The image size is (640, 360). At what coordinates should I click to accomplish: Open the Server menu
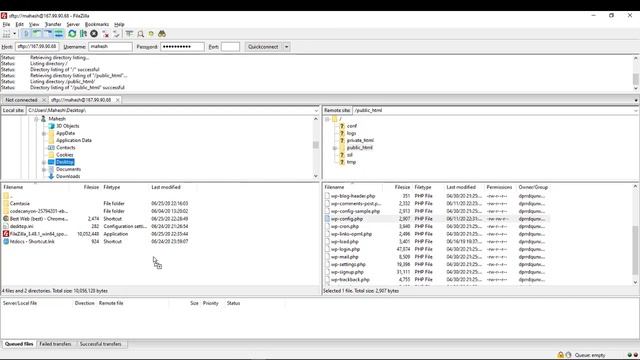[x=73, y=24]
